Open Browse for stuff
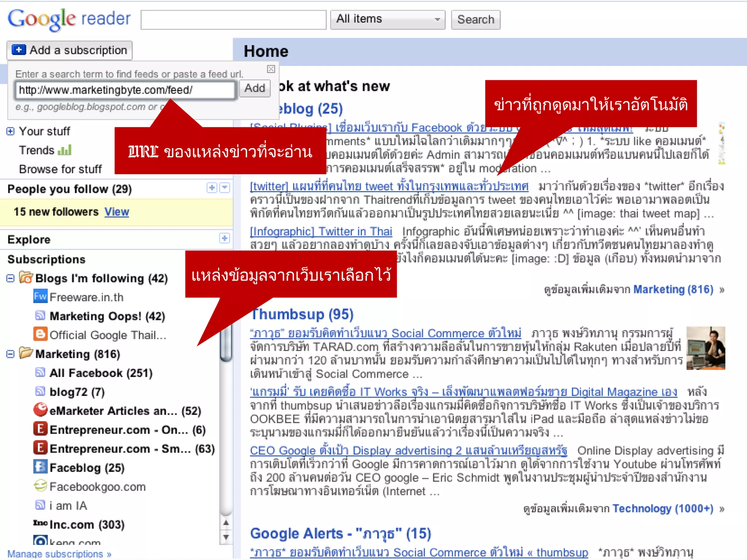This screenshot has width=747, height=560. (61, 169)
